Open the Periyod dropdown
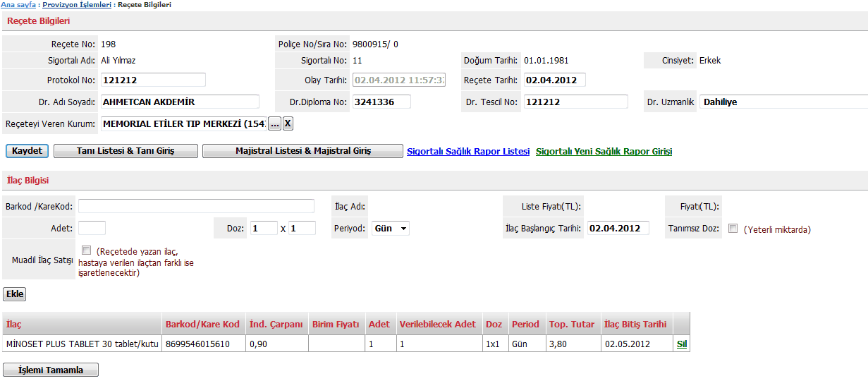Screen dimensions: 868x381 tap(391, 229)
